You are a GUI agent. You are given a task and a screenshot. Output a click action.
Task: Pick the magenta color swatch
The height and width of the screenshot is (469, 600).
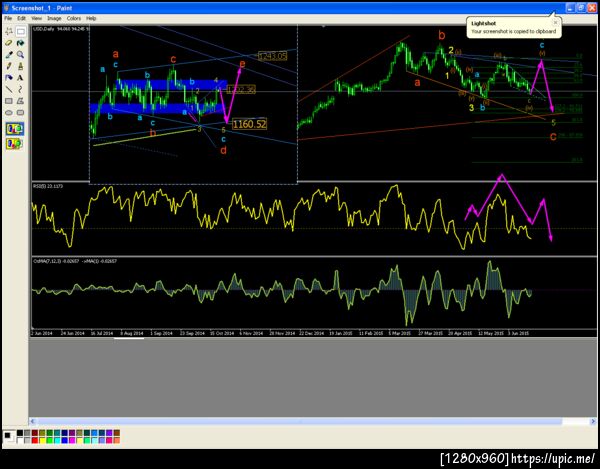click(72, 441)
